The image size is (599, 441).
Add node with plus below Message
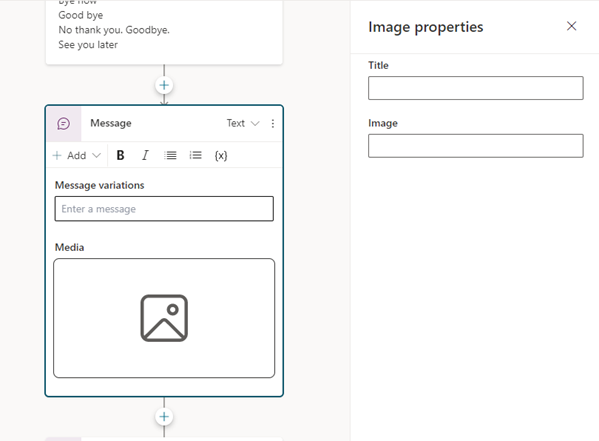[x=164, y=416]
